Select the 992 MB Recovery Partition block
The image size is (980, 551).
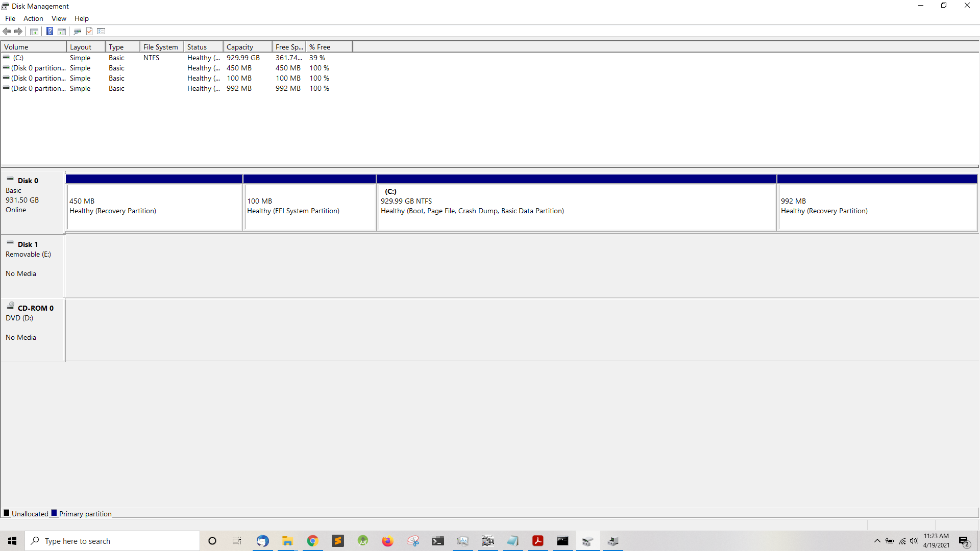(x=876, y=207)
